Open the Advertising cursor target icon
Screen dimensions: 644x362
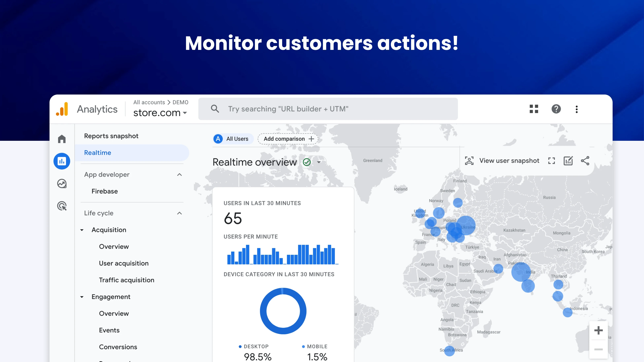tap(62, 206)
